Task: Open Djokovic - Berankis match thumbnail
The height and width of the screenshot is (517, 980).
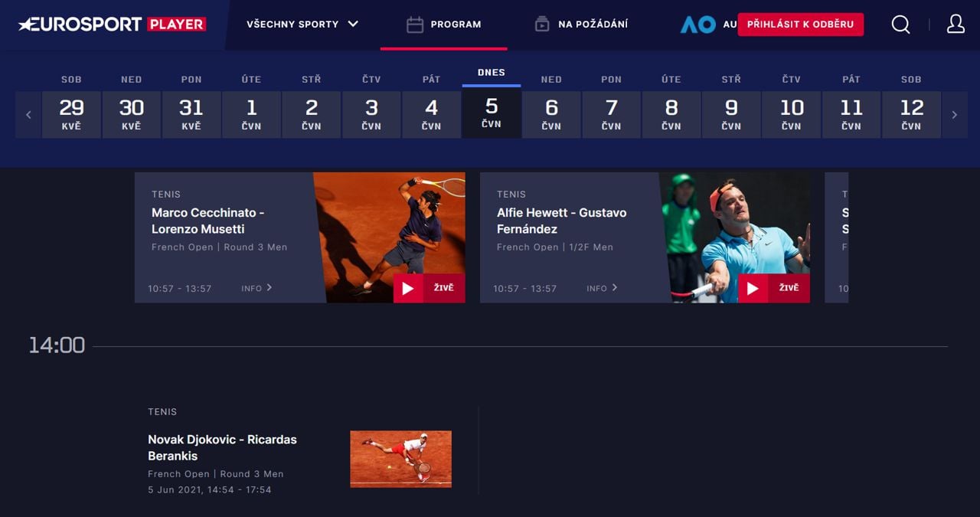Action: coord(400,459)
